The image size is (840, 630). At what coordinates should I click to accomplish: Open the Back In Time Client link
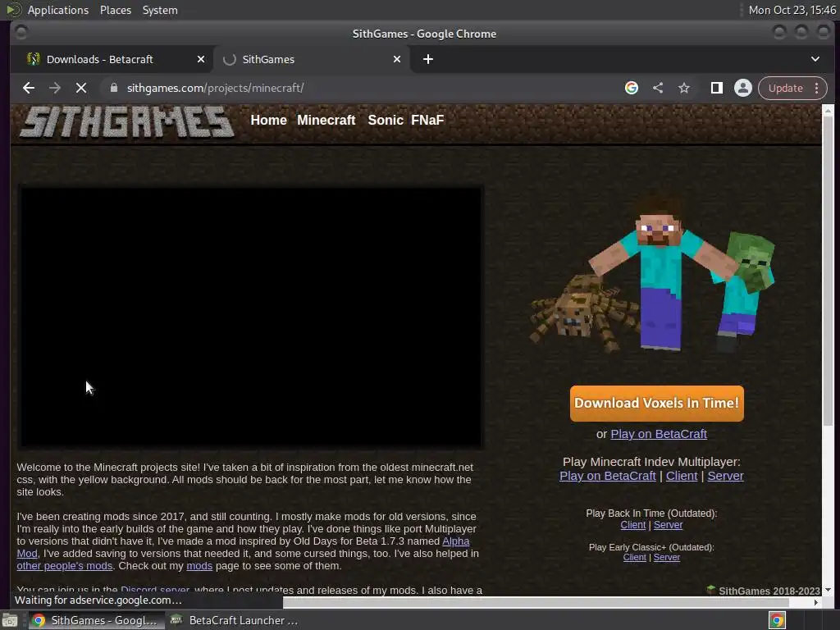[632, 525]
